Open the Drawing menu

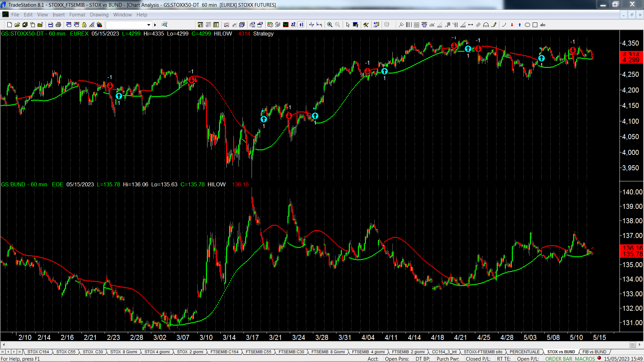pos(99,15)
